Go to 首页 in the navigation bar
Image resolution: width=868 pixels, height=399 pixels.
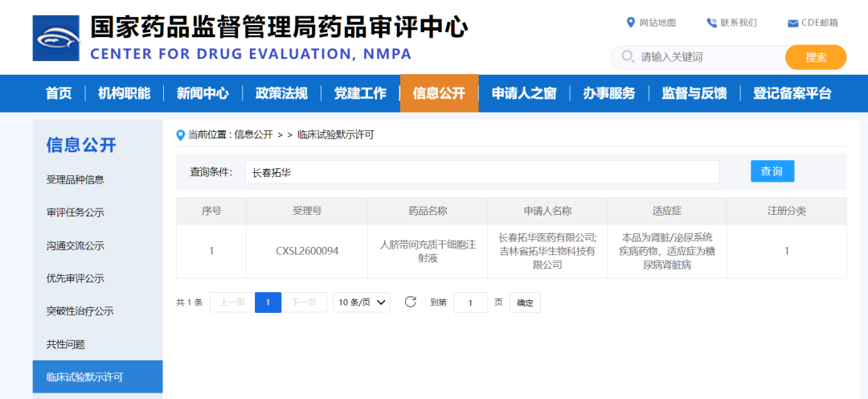coord(59,93)
